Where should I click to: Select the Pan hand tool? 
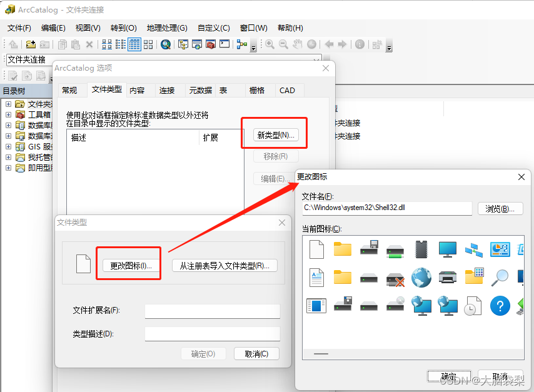pyautogui.click(x=297, y=44)
